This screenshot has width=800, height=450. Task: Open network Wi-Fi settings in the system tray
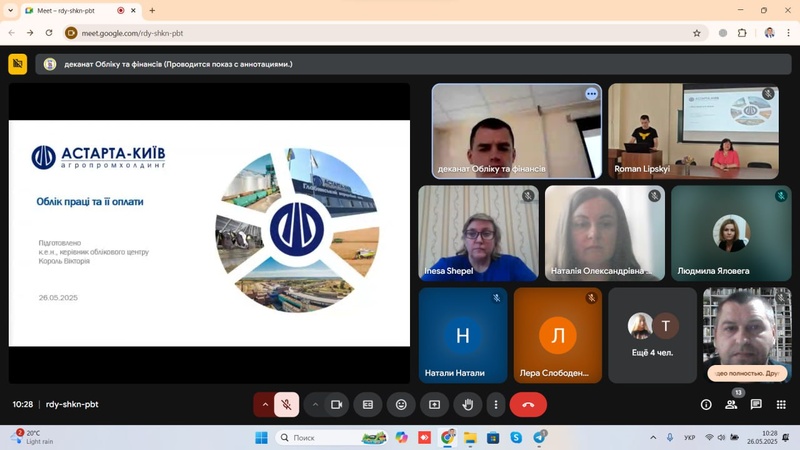coord(709,438)
